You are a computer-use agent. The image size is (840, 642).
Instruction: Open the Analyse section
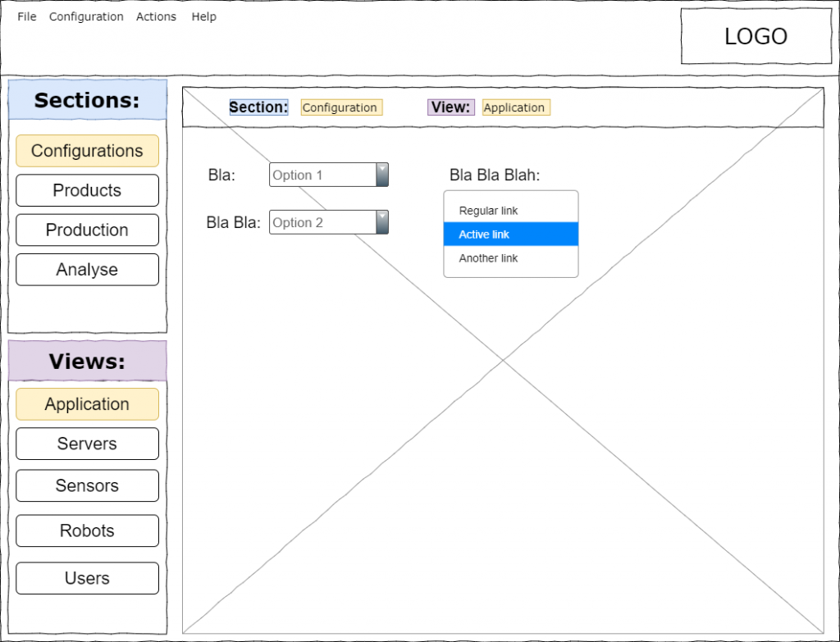click(x=87, y=270)
